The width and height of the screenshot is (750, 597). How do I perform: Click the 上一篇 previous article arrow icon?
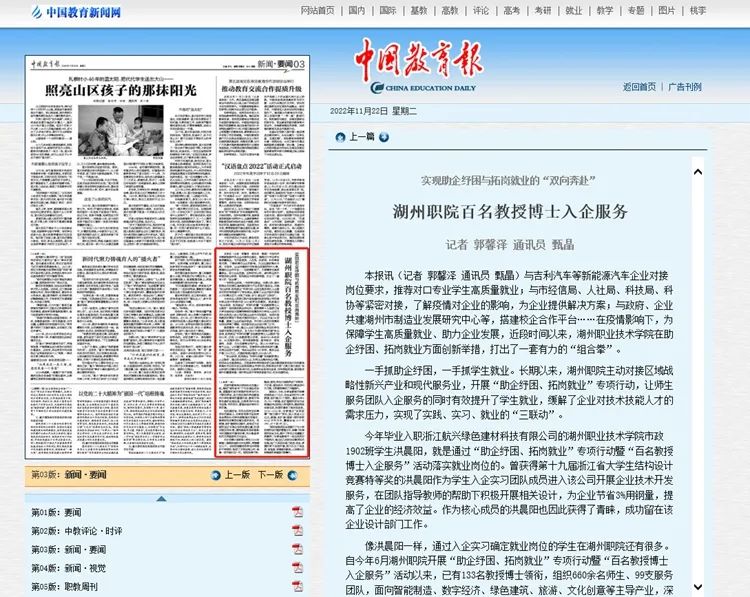point(340,137)
